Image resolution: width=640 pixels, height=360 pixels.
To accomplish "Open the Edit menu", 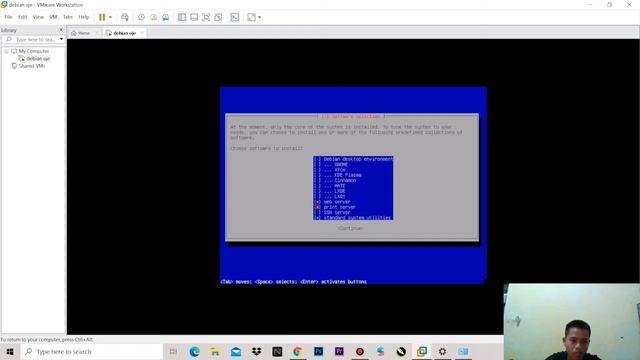I will (22, 17).
